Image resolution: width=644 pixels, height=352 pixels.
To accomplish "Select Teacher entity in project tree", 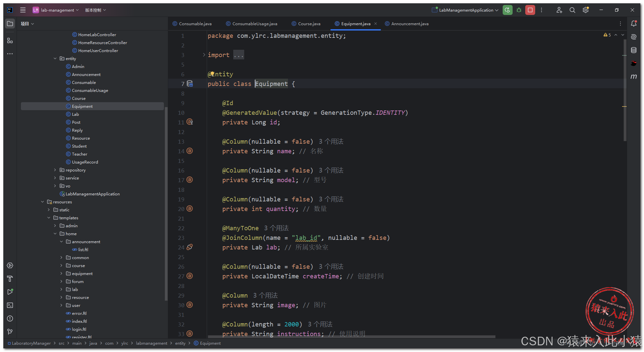I will (80, 154).
